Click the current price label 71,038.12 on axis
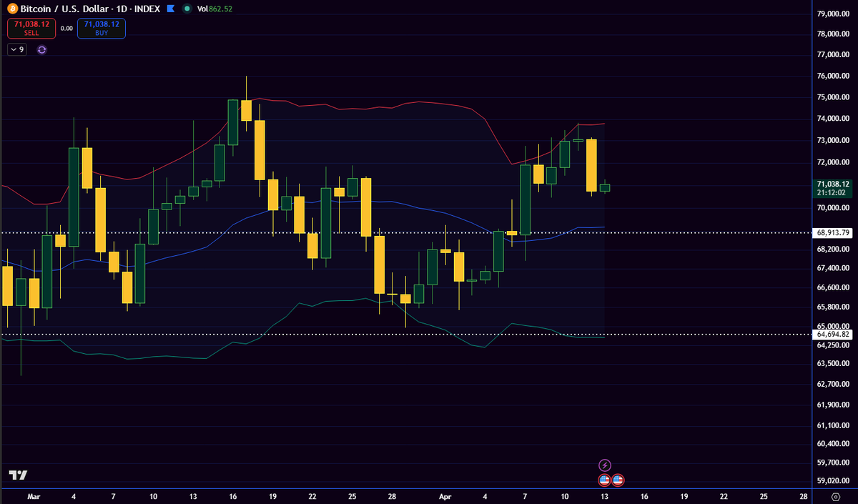858x504 pixels. coord(833,184)
